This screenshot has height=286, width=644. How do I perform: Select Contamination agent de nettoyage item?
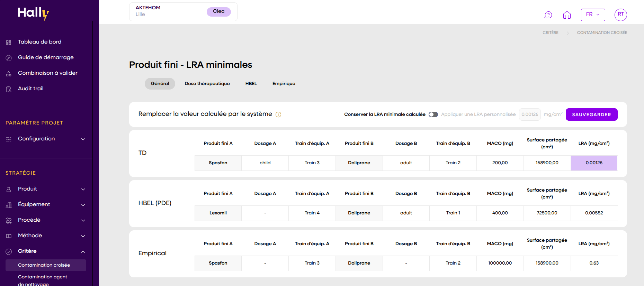point(43,280)
